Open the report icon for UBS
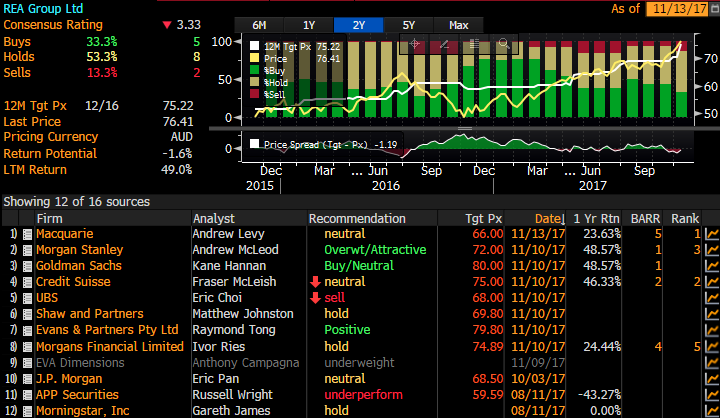Screen dimensions: 720x418 pos(28,299)
